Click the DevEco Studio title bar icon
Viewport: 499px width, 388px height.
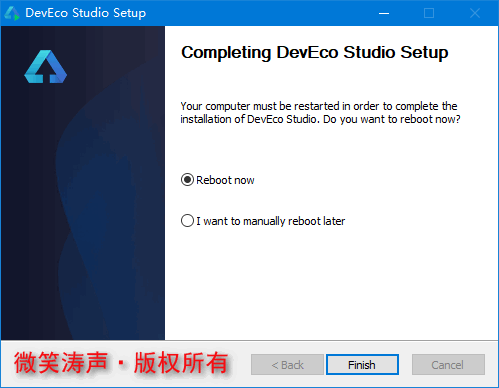pyautogui.click(x=12, y=13)
